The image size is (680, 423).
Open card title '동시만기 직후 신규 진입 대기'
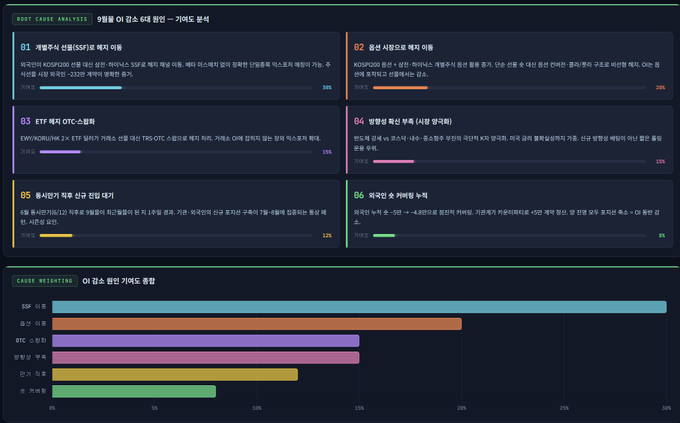click(74, 196)
